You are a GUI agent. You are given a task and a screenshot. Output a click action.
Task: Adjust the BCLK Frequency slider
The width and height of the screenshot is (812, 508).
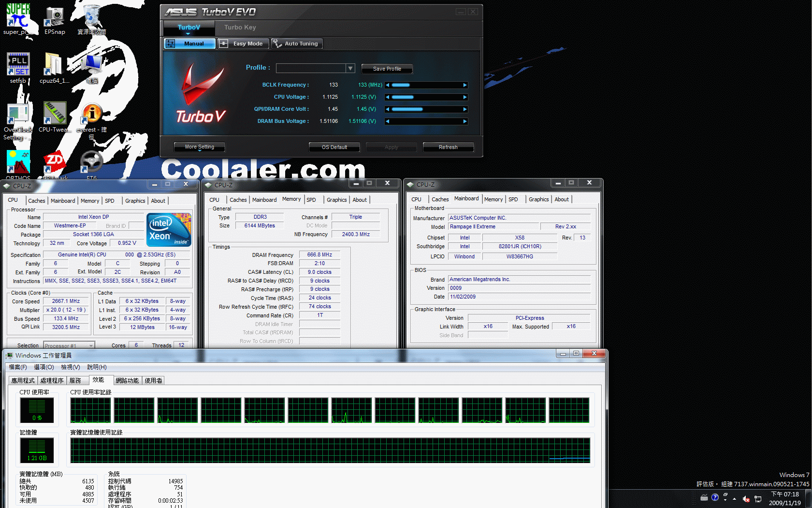426,85
